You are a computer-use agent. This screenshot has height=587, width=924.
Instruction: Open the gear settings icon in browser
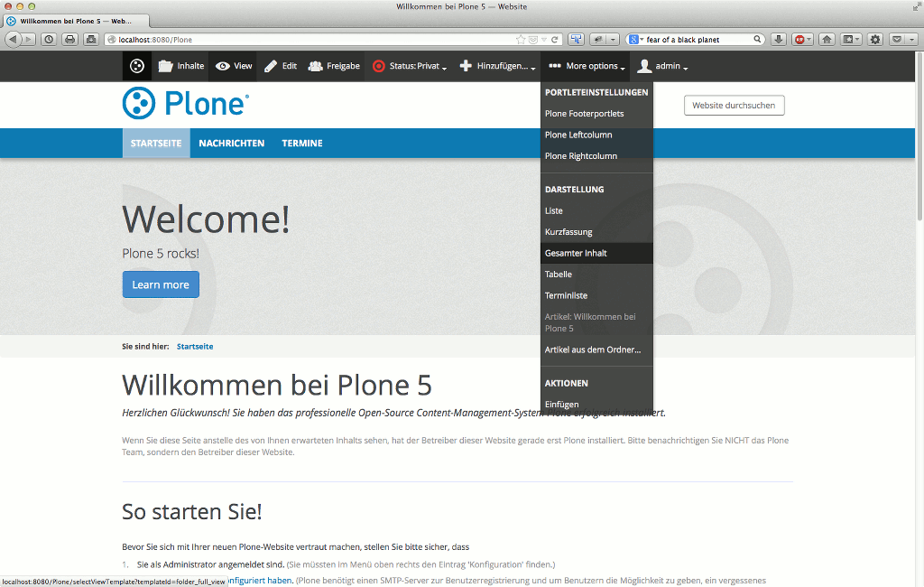pos(875,40)
